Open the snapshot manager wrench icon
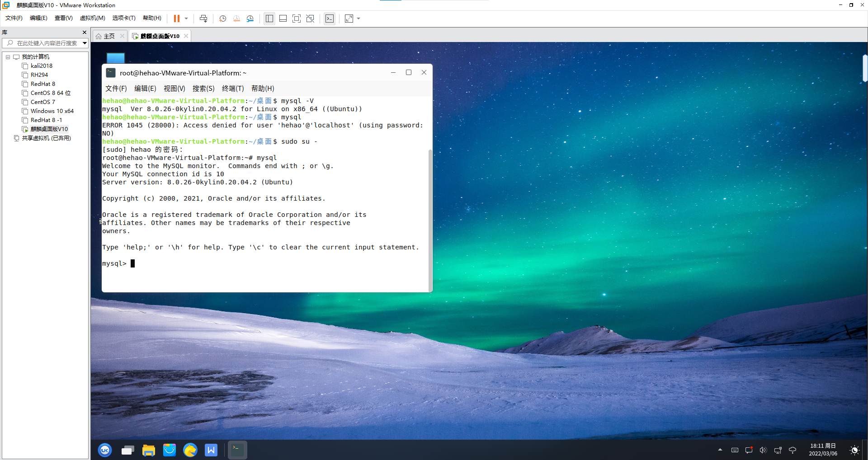This screenshot has width=868, height=460. pyautogui.click(x=250, y=19)
